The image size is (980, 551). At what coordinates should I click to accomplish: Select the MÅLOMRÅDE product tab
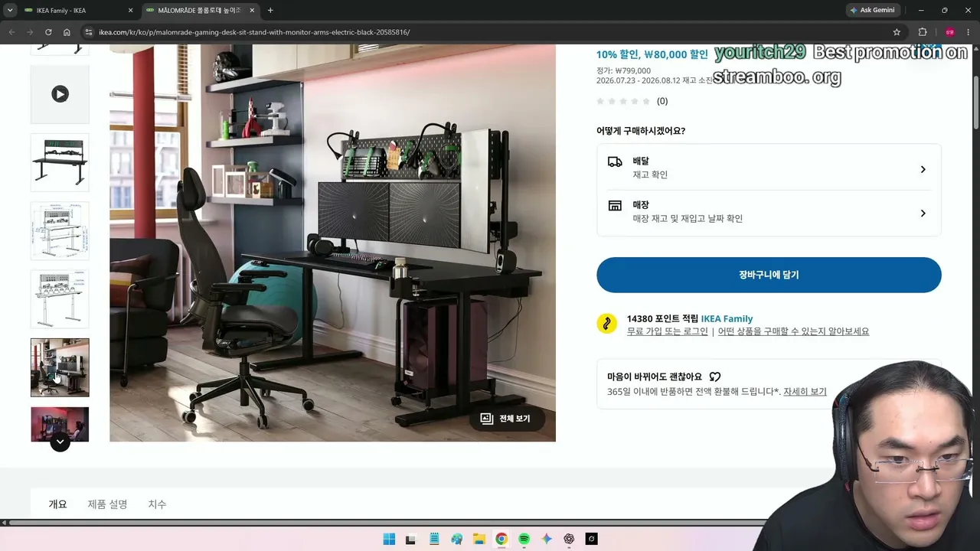(x=201, y=10)
